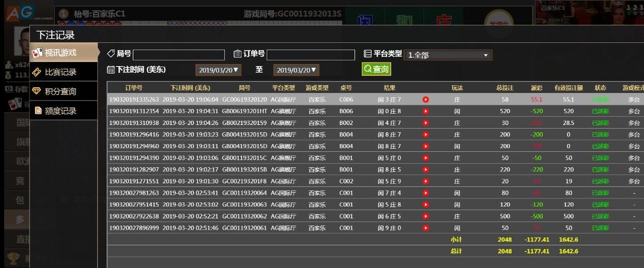Click the green 查询 search button
Image resolution: width=644 pixels, height=268 pixels.
376,69
